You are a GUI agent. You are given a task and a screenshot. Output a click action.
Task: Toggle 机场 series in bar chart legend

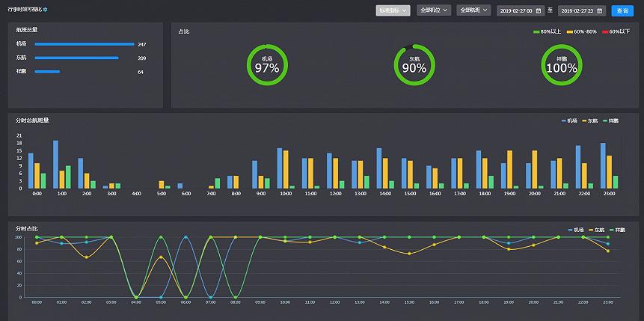coord(565,120)
